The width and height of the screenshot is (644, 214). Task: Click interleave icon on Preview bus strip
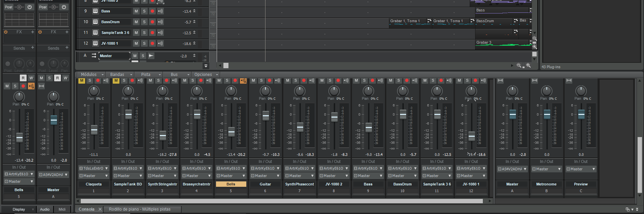[x=569, y=81]
